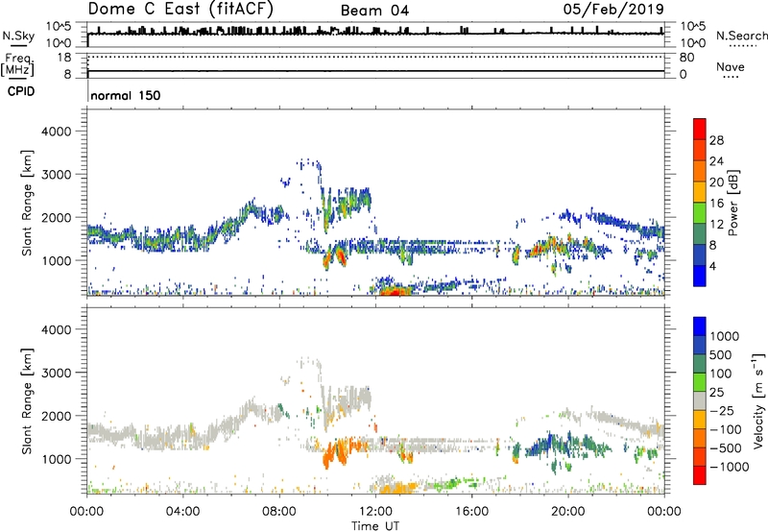Click the 'Dome C East (fitACF)' plot title
The height and width of the screenshot is (532, 768).
pyautogui.click(x=180, y=9)
